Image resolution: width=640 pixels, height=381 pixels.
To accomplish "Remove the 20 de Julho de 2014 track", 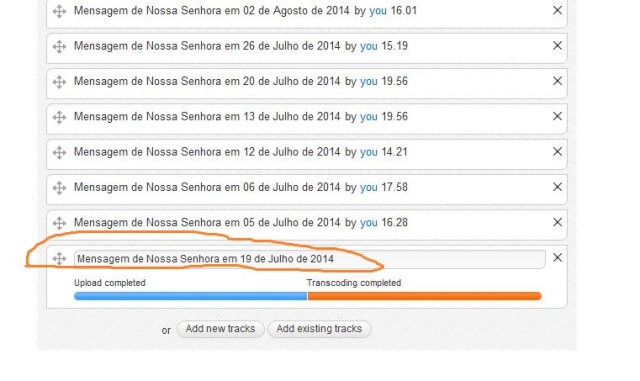I will click(557, 81).
